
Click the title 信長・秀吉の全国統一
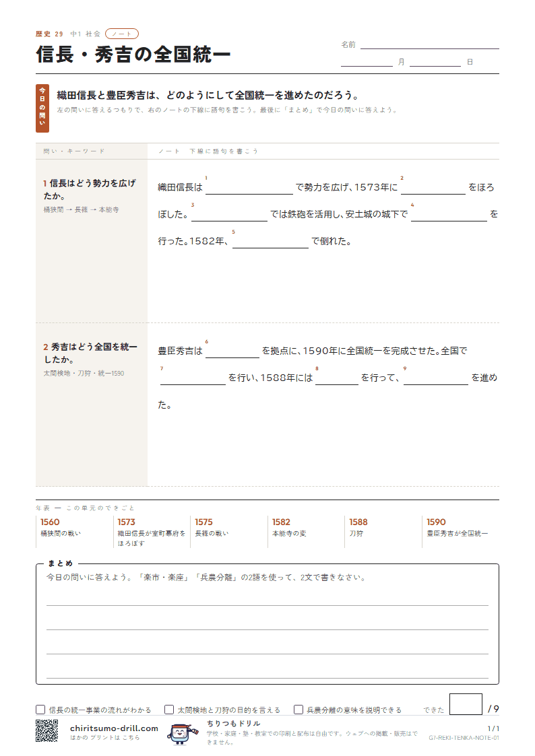click(x=133, y=54)
